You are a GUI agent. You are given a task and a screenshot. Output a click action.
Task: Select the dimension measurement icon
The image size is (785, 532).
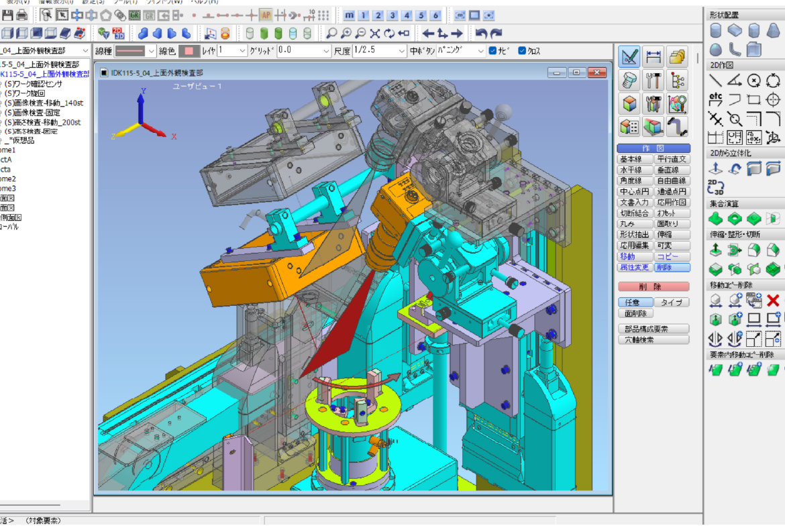653,58
